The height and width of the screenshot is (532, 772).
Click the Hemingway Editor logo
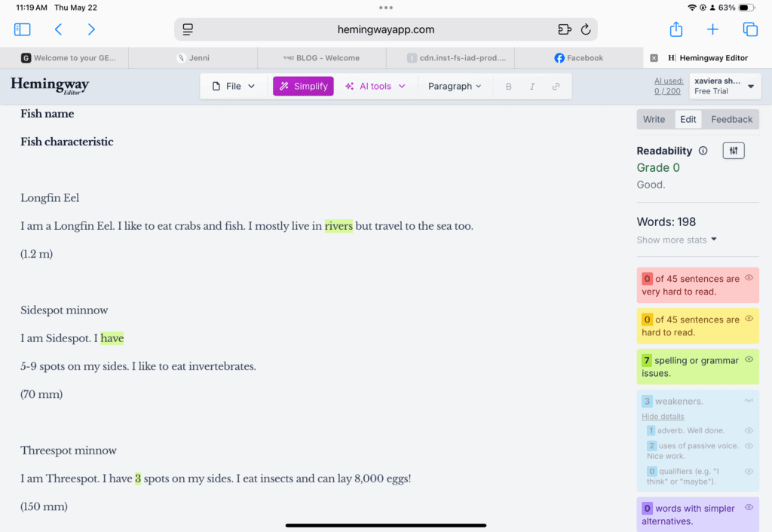(x=50, y=86)
